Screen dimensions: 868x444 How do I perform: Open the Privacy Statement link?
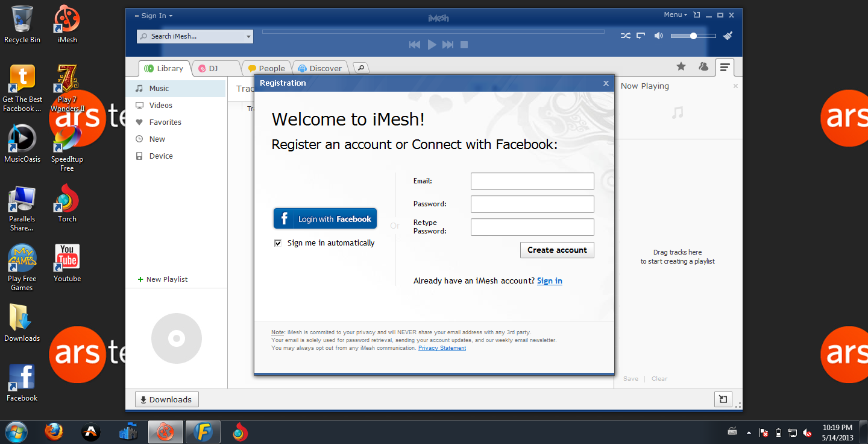pos(442,348)
